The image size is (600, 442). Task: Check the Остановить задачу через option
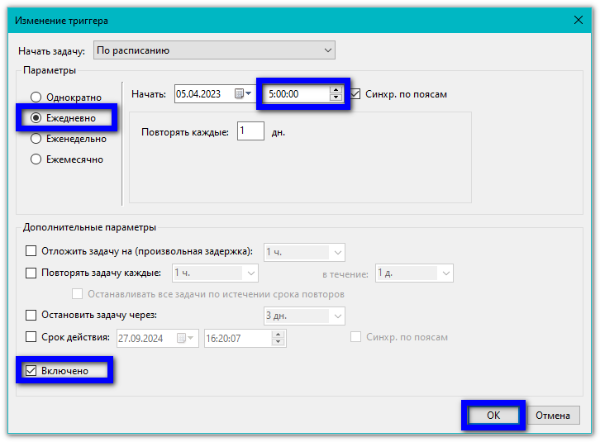(x=30, y=315)
